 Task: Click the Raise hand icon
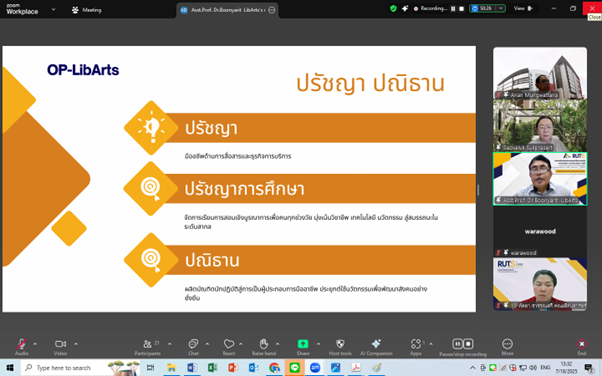pyautogui.click(x=264, y=343)
